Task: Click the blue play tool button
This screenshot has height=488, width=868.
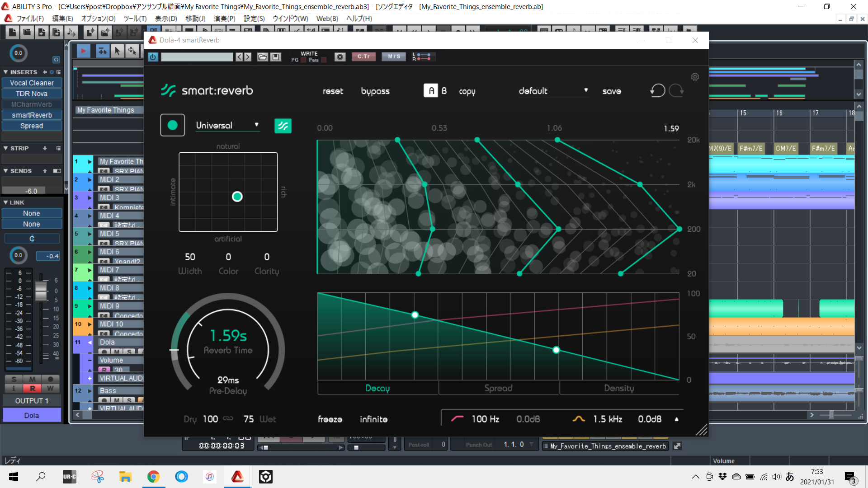Action: click(x=84, y=51)
